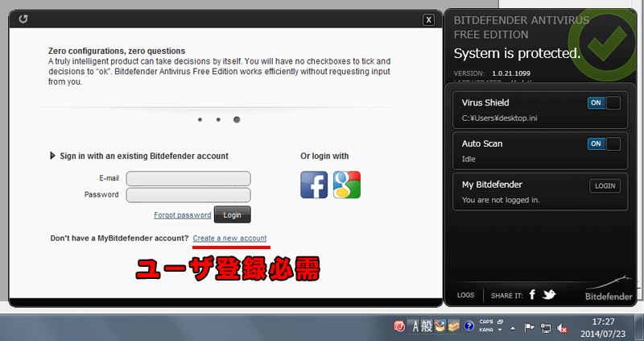
Task: Click the 'You are not logged in.' text
Action: 501,200
